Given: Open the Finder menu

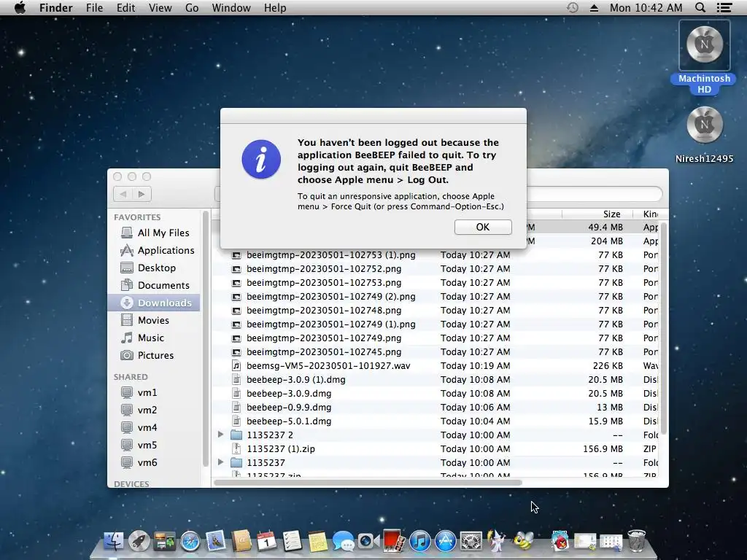Looking at the screenshot, I should pyautogui.click(x=55, y=7).
